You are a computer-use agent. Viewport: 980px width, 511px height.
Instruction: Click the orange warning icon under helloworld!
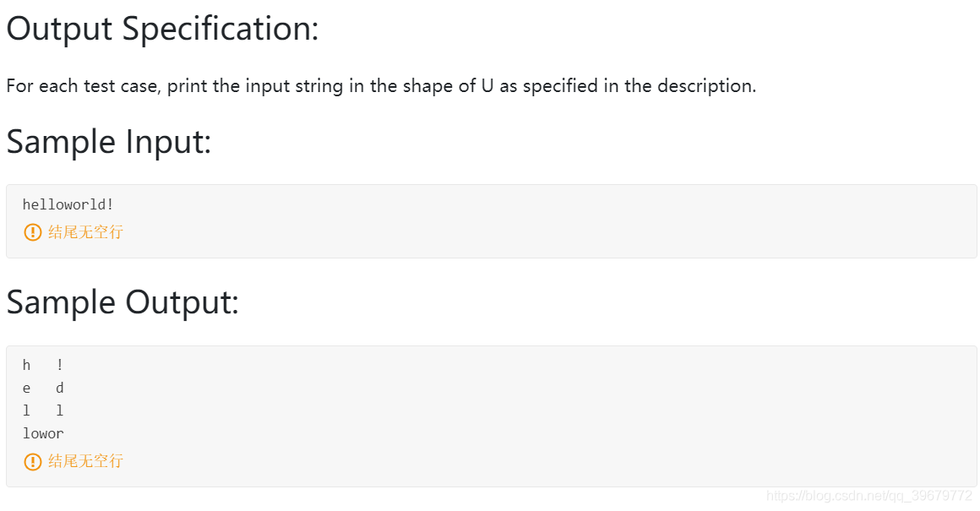[x=32, y=232]
